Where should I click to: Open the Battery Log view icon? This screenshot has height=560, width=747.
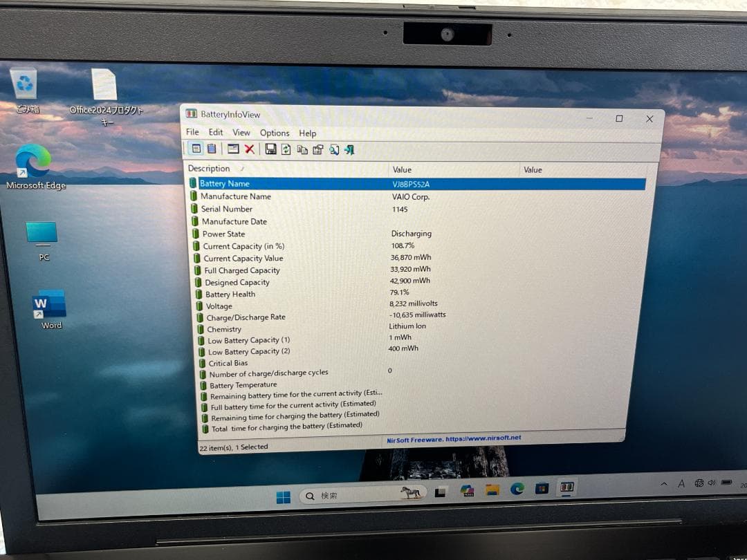[212, 149]
